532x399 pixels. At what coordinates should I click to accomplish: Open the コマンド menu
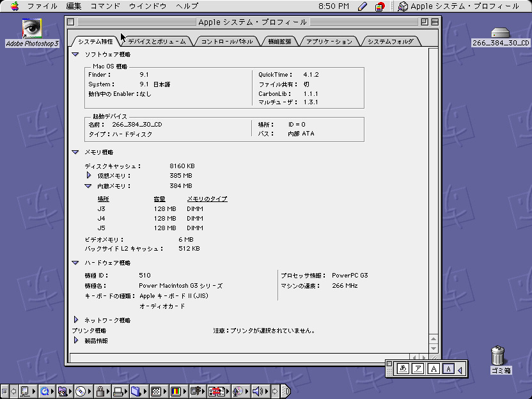pos(105,6)
